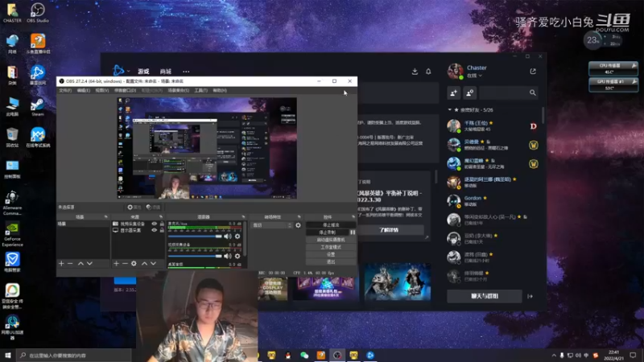The width and height of the screenshot is (644, 362).
Task: Search friends field in Battle.net
Action: (509, 93)
